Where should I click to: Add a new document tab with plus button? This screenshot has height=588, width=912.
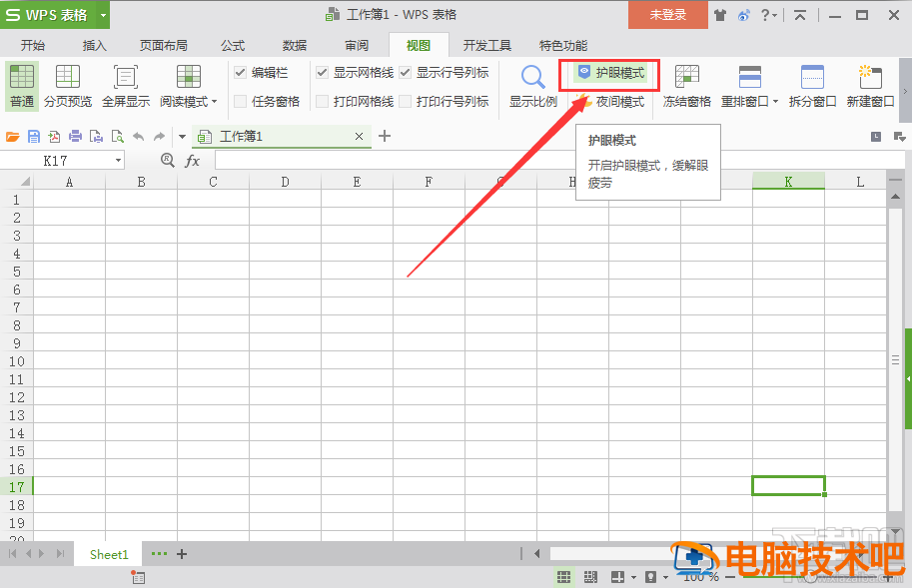pos(385,136)
